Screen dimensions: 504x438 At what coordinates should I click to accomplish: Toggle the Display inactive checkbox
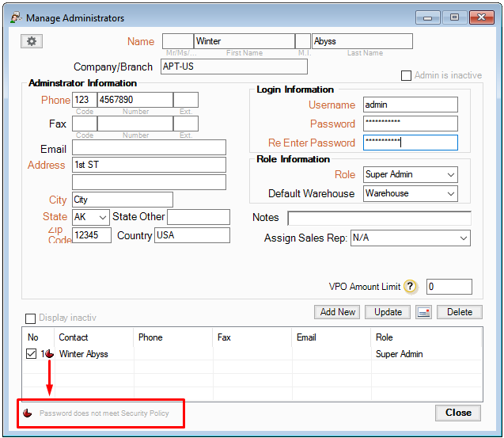(31, 318)
